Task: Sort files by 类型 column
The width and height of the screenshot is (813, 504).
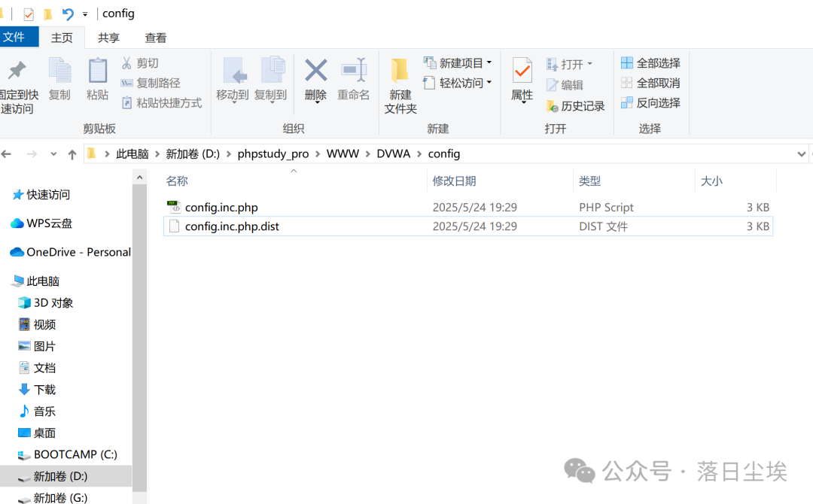Action: pos(589,181)
